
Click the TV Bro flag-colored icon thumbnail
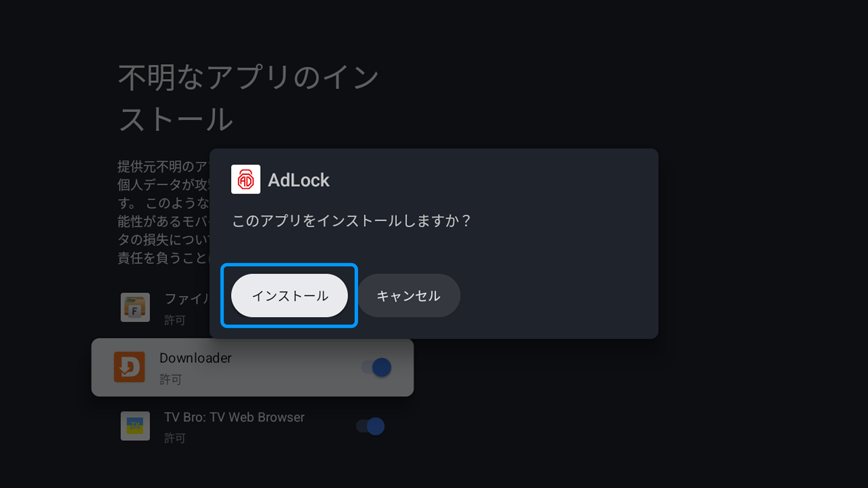pos(135,426)
